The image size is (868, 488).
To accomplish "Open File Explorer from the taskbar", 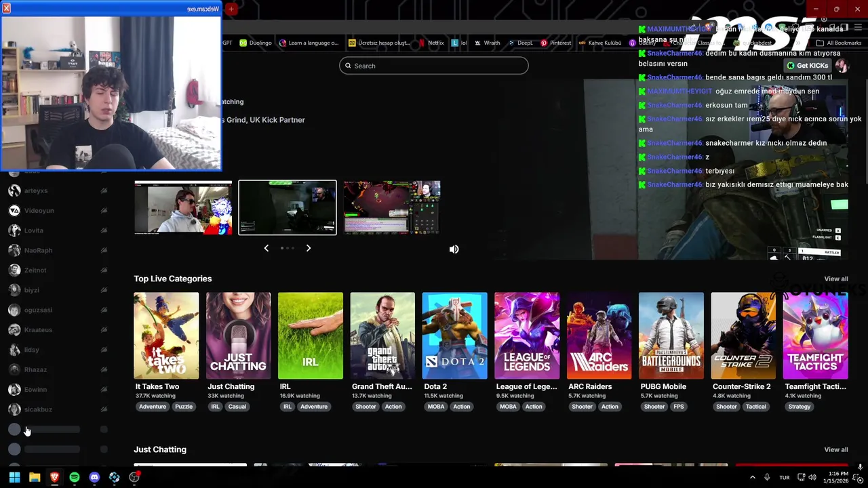I will [x=35, y=477].
